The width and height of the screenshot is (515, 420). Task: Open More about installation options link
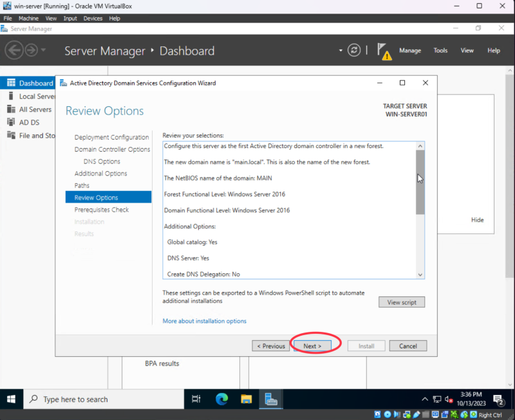204,321
